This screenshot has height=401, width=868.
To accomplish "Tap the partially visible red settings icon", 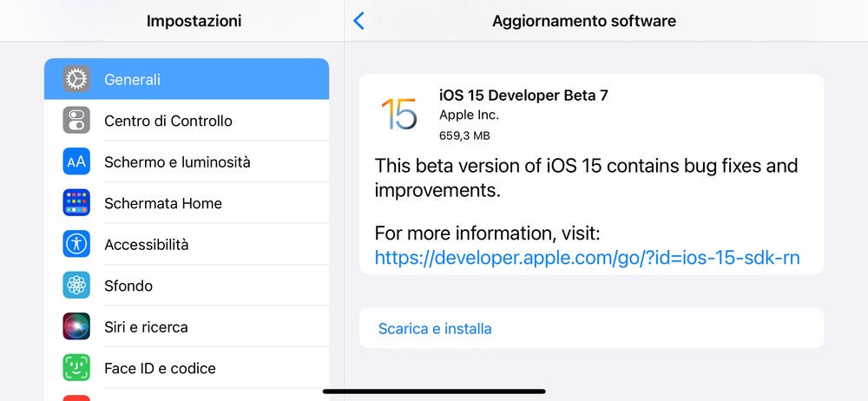I will click(76, 398).
